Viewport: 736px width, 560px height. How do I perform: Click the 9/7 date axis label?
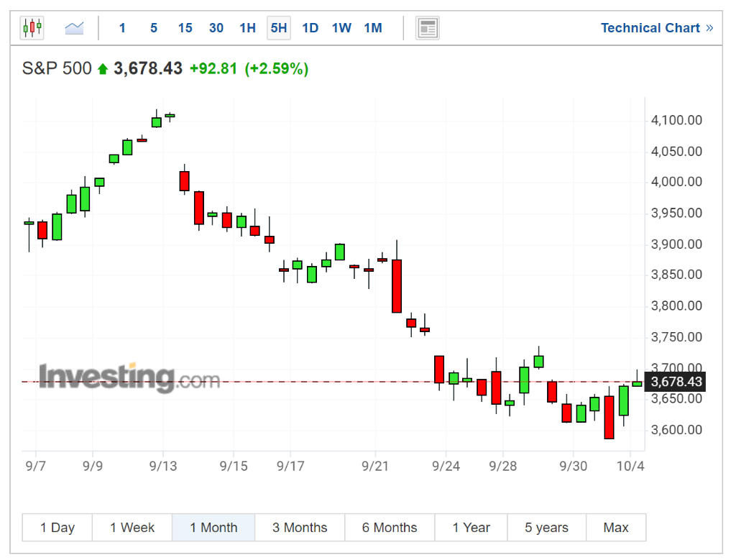click(x=36, y=466)
